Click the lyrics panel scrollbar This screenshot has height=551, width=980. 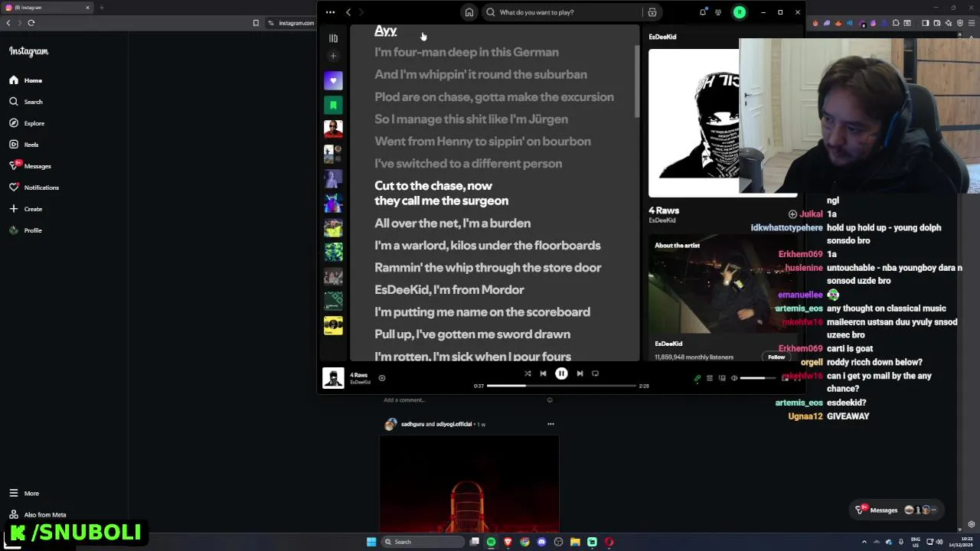click(636, 80)
